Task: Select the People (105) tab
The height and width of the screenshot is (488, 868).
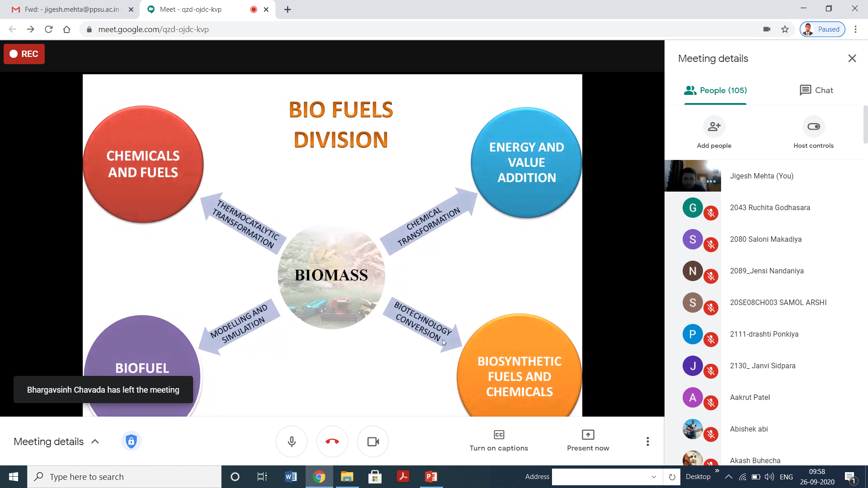Action: tap(715, 90)
